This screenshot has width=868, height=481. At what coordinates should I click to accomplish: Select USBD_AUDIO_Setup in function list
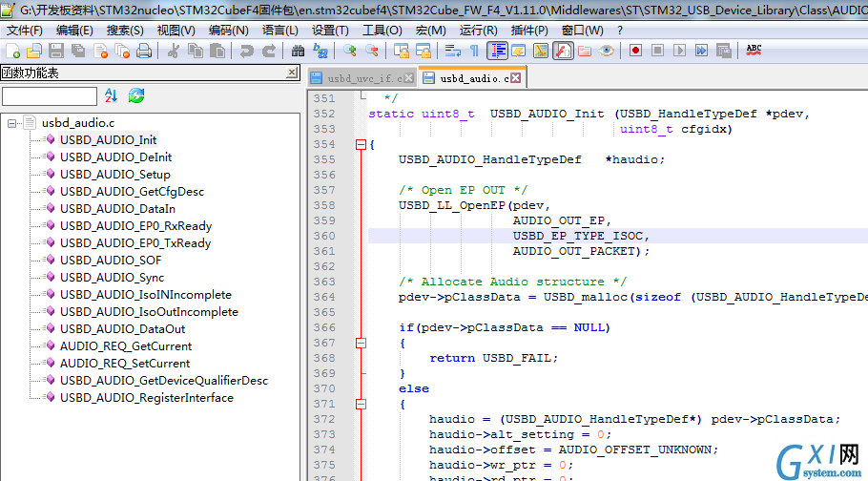tap(115, 175)
